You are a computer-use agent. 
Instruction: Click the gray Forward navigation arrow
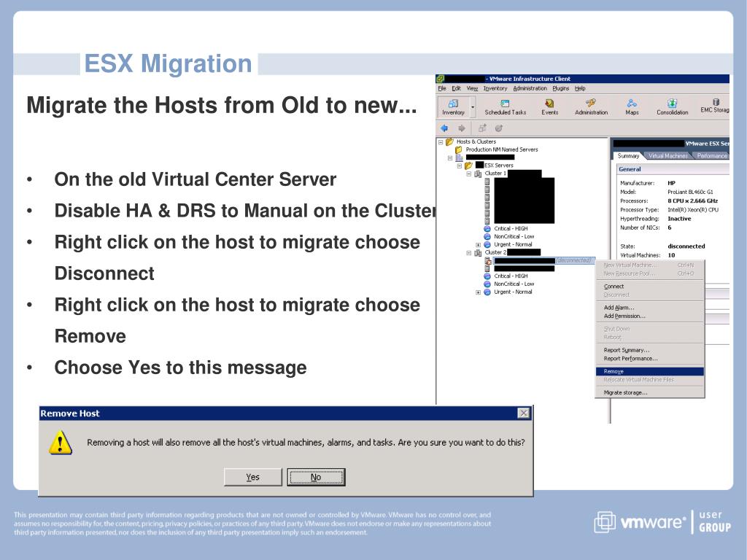point(461,128)
